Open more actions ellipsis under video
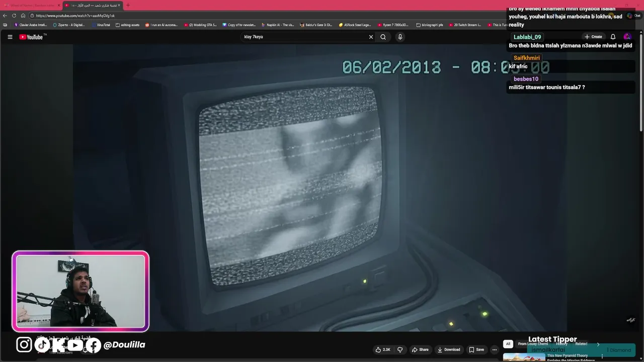644x362 pixels. [495, 349]
